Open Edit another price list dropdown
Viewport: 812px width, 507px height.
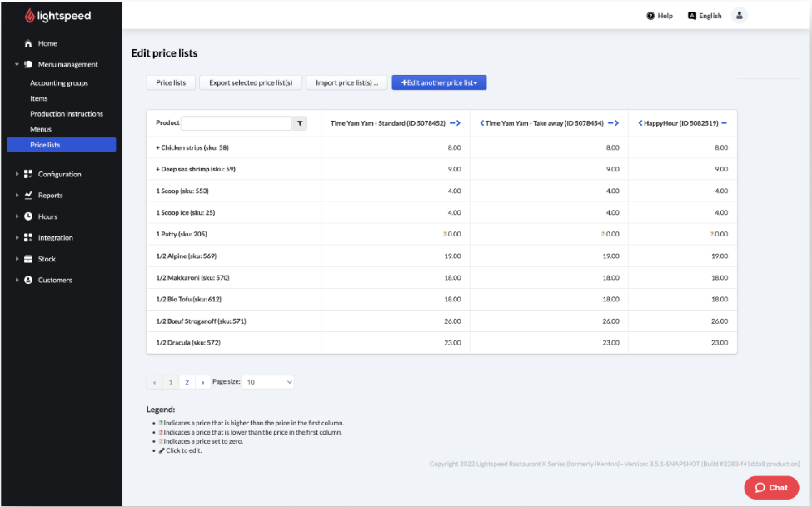tap(439, 82)
